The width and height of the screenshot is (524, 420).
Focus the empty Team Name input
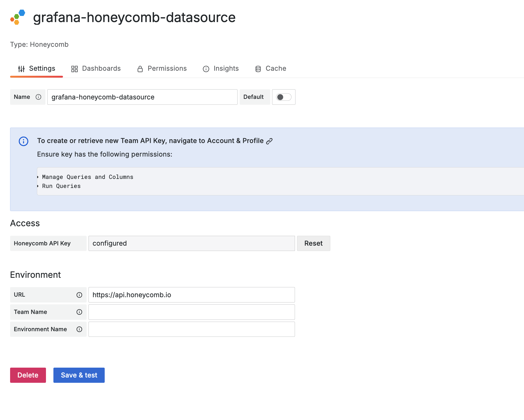click(191, 312)
